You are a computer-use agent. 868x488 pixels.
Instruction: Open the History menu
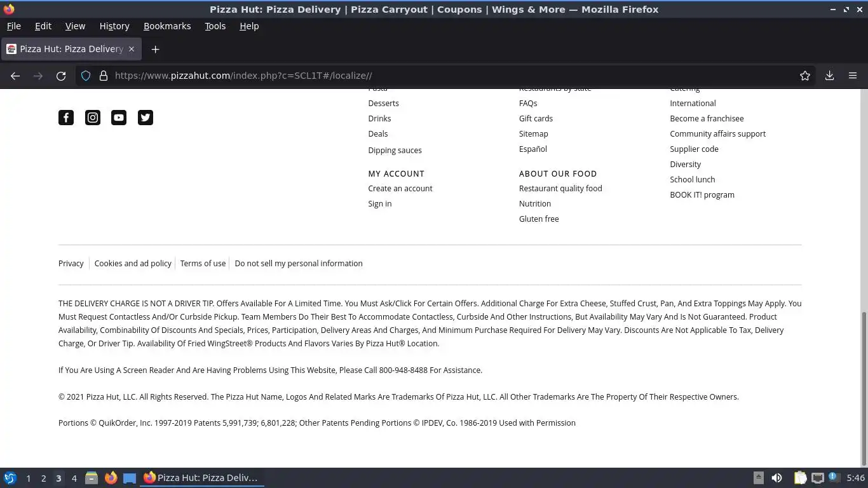(x=114, y=26)
